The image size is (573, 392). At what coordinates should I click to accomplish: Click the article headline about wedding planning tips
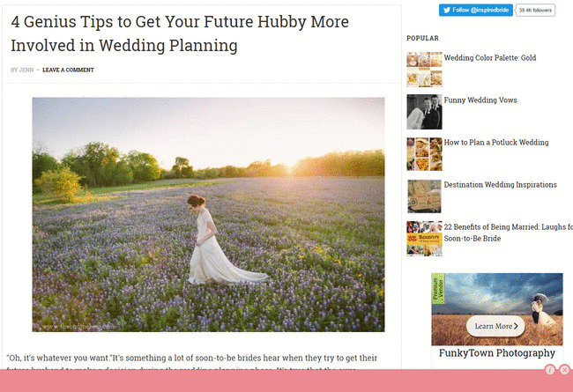click(180, 33)
